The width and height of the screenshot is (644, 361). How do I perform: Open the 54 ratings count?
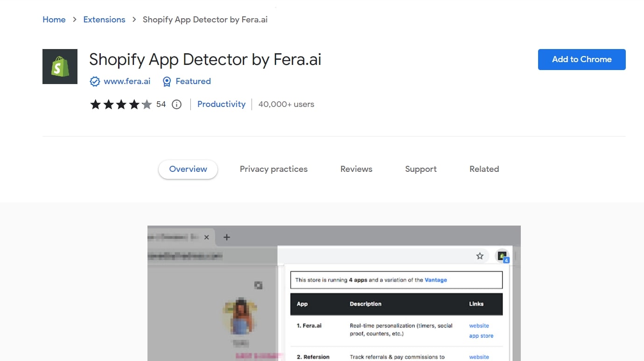click(x=161, y=105)
